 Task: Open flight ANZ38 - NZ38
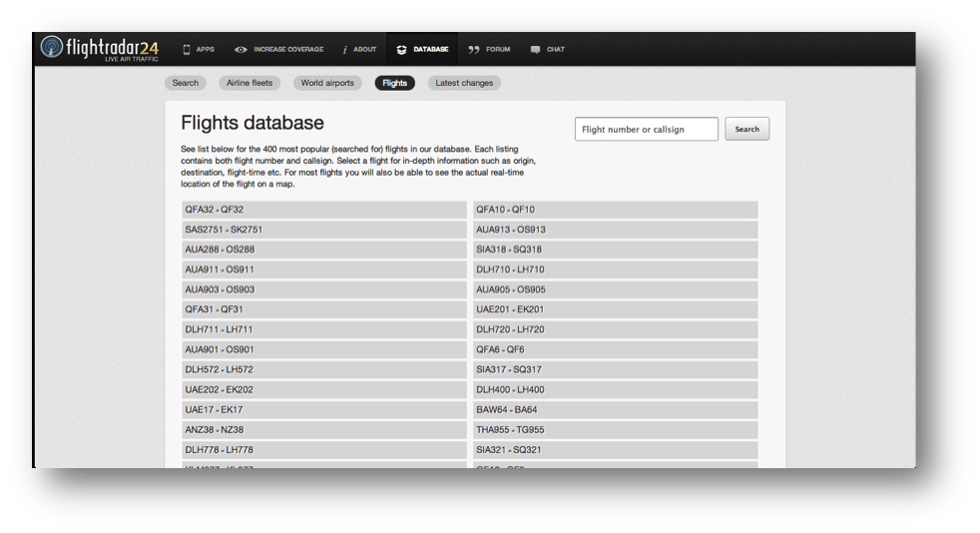coord(323,430)
